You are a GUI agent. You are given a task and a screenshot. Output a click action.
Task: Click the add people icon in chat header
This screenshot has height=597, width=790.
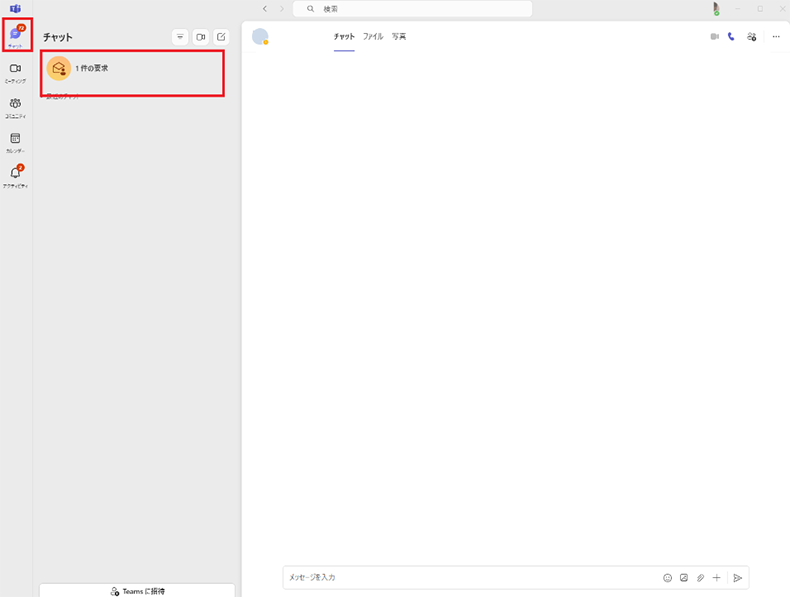(751, 37)
